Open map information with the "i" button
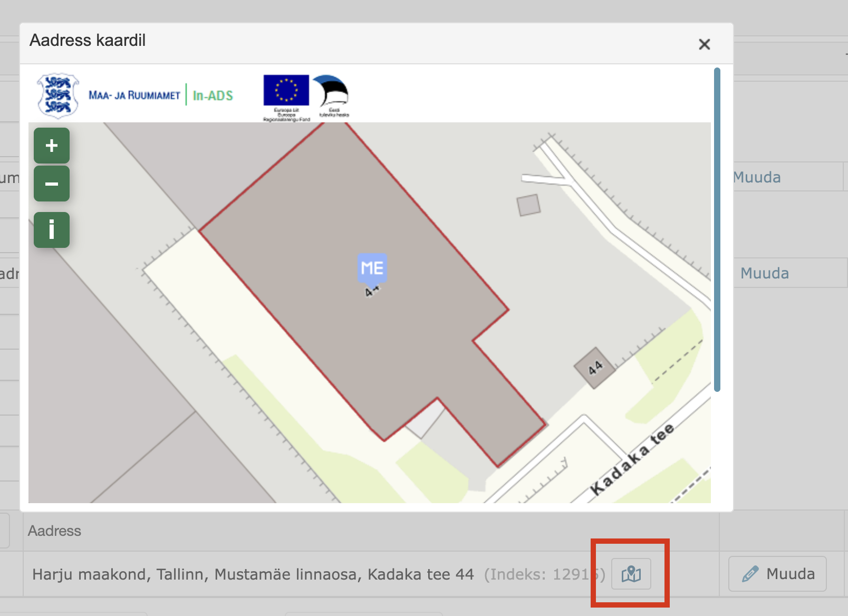 pyautogui.click(x=52, y=230)
